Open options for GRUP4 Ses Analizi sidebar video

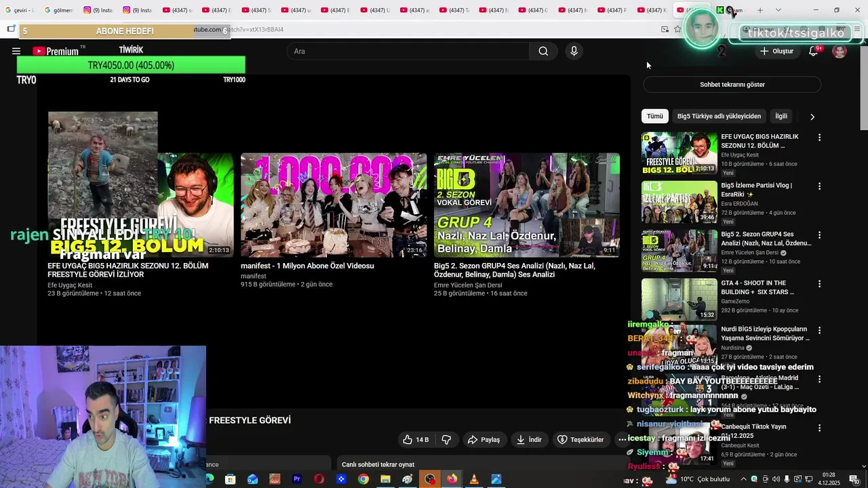pos(819,235)
